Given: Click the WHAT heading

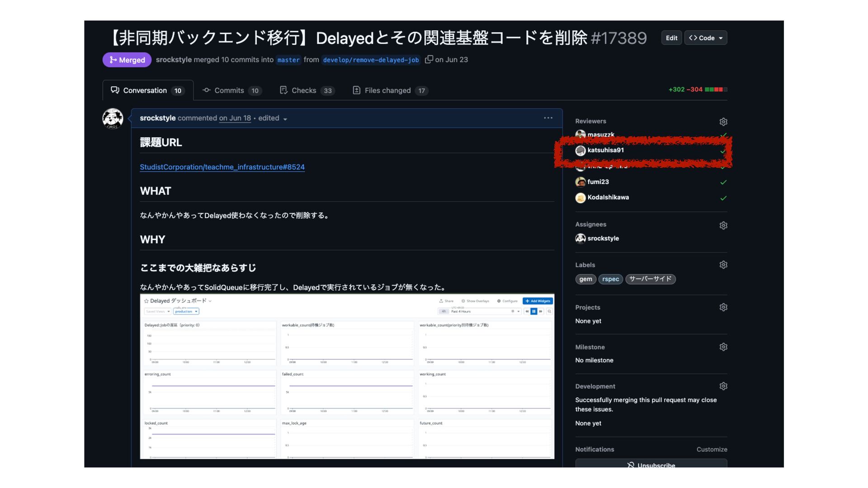Looking at the screenshot, I should coord(156,191).
